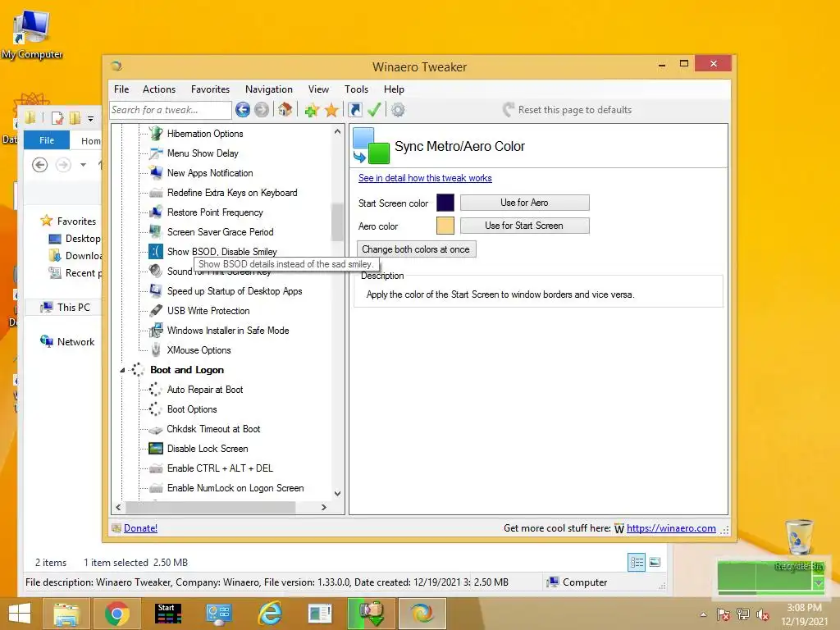
Task: Click the Start Screen color swatch
Action: click(445, 203)
